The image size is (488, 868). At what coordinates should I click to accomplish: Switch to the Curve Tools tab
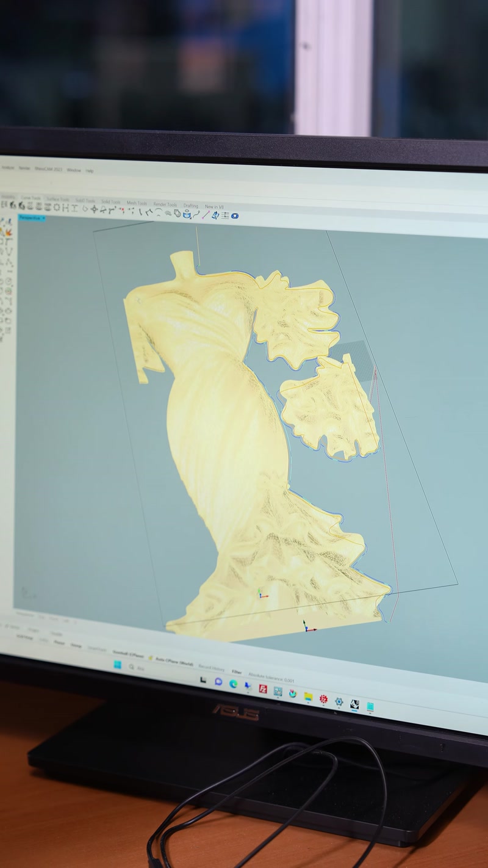pos(30,198)
